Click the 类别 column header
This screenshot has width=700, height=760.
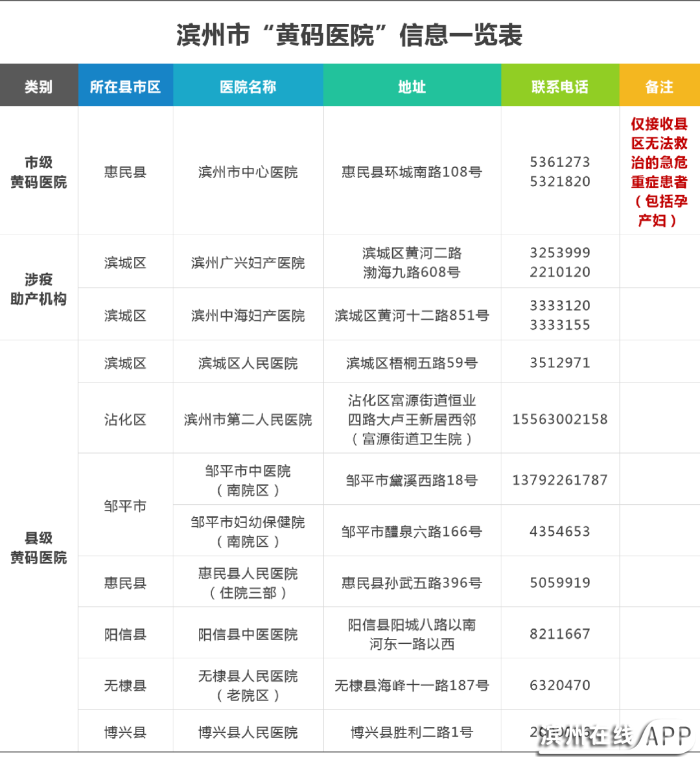[38, 86]
